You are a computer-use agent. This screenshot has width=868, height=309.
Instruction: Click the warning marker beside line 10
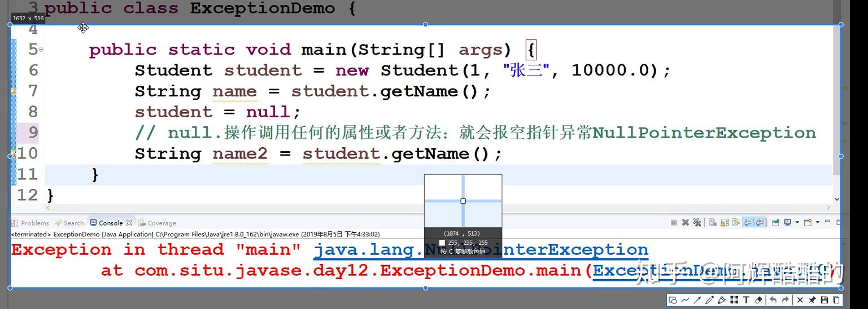click(x=14, y=153)
